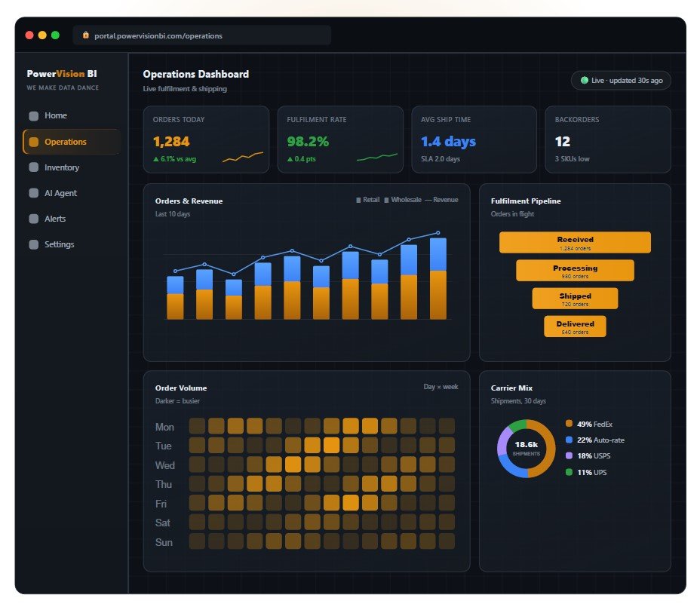Click the Inventory sidebar icon

(33, 167)
